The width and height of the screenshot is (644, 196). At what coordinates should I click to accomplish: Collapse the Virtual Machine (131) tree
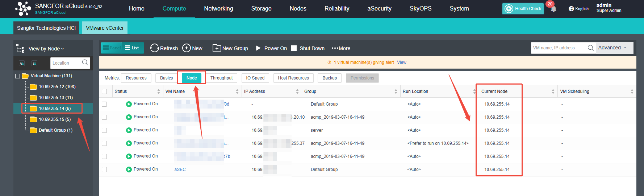click(17, 76)
